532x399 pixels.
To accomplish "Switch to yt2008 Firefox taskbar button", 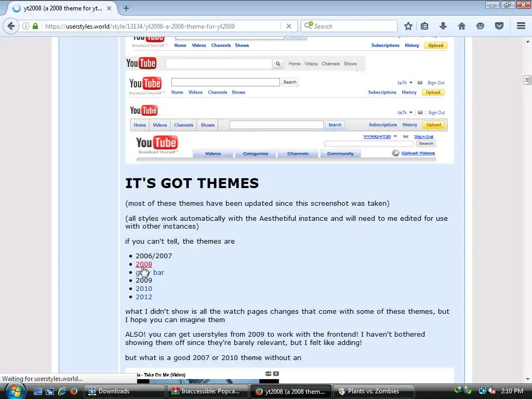I will [291, 391].
